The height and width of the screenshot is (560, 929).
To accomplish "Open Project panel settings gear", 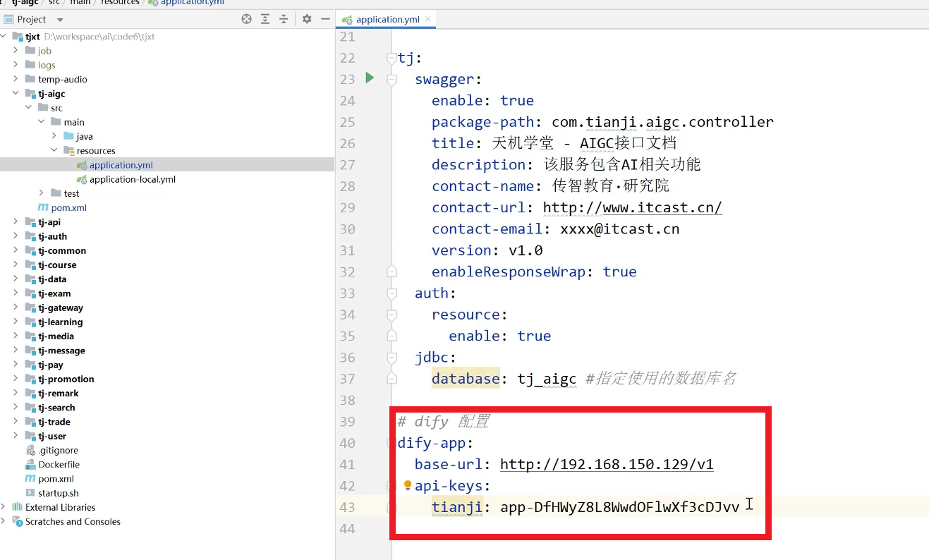I will click(x=307, y=19).
